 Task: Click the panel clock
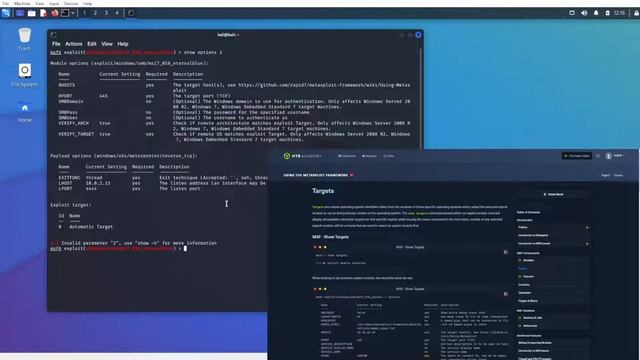click(x=619, y=13)
